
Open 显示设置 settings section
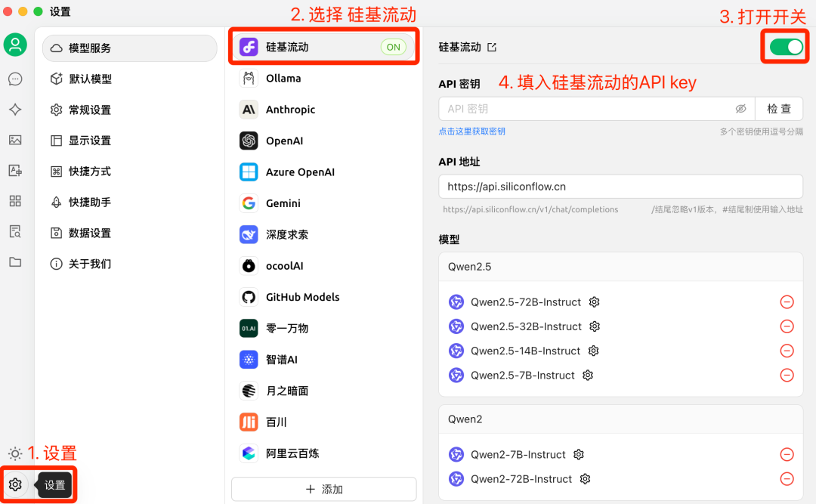pos(130,141)
